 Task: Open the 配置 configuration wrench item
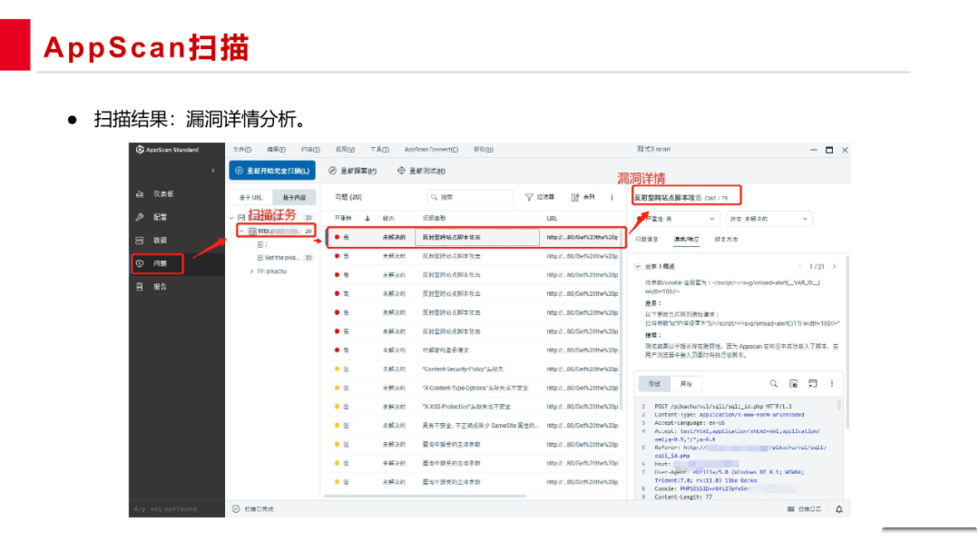[152, 217]
